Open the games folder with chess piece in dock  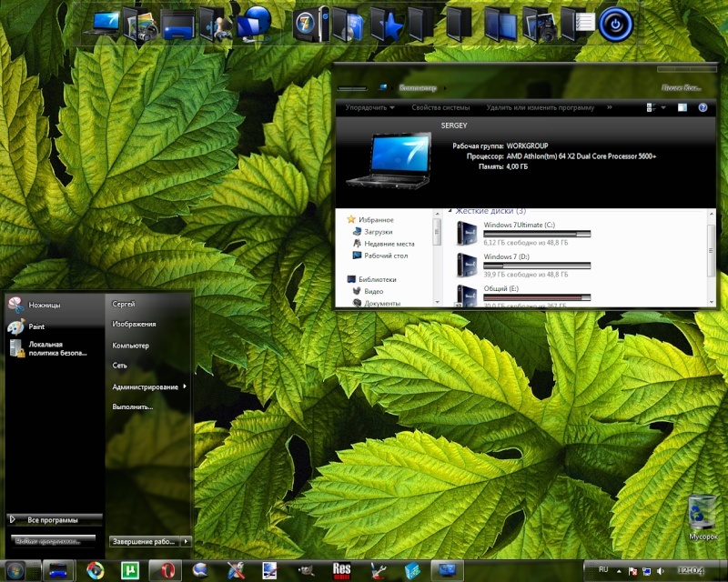[x=216, y=25]
